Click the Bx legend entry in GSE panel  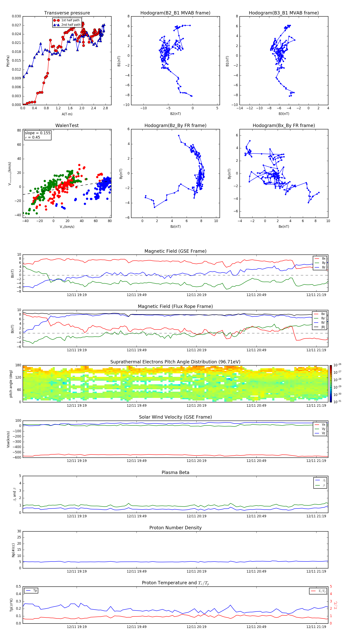(x=320, y=259)
